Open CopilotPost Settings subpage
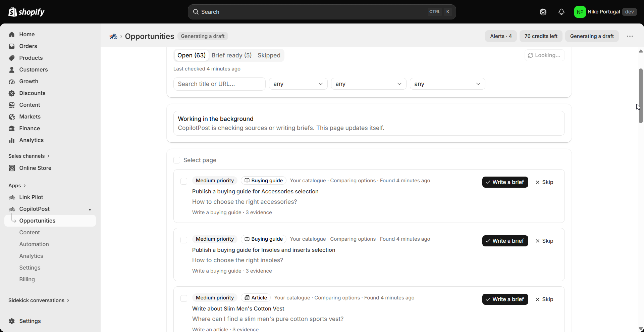The height and width of the screenshot is (332, 644). click(30, 268)
